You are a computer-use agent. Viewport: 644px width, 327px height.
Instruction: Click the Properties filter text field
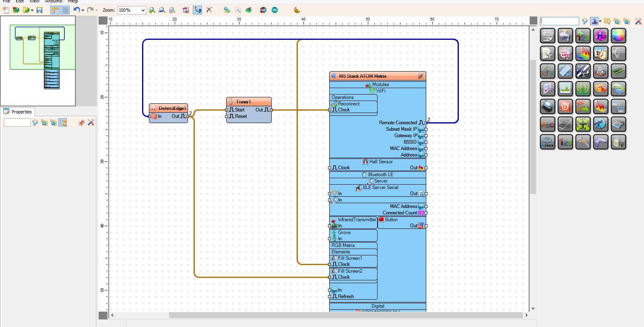click(x=17, y=123)
